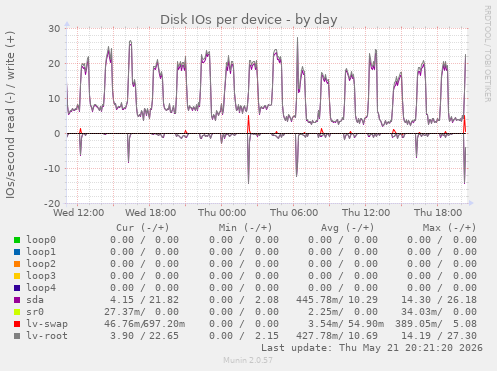Image resolution: width=497 pixels, height=371 pixels.
Task: Click the red lv-swap legend swatch
Action: (17, 324)
